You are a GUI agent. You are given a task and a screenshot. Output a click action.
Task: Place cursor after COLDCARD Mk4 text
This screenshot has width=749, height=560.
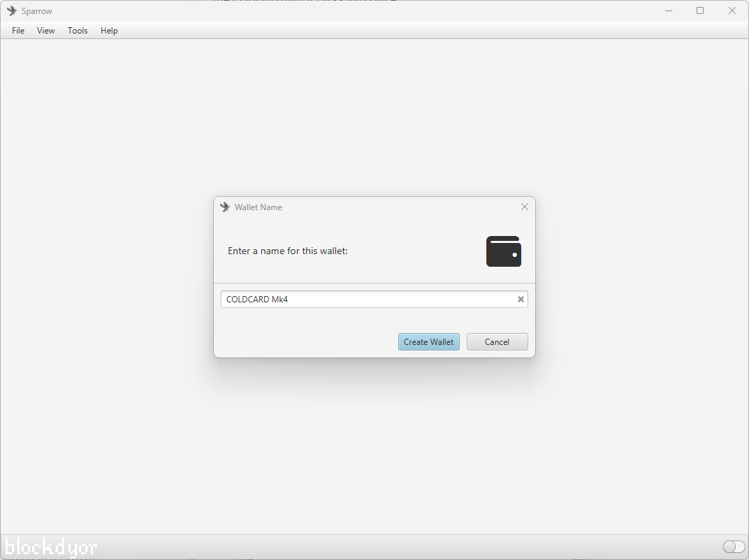tap(289, 299)
